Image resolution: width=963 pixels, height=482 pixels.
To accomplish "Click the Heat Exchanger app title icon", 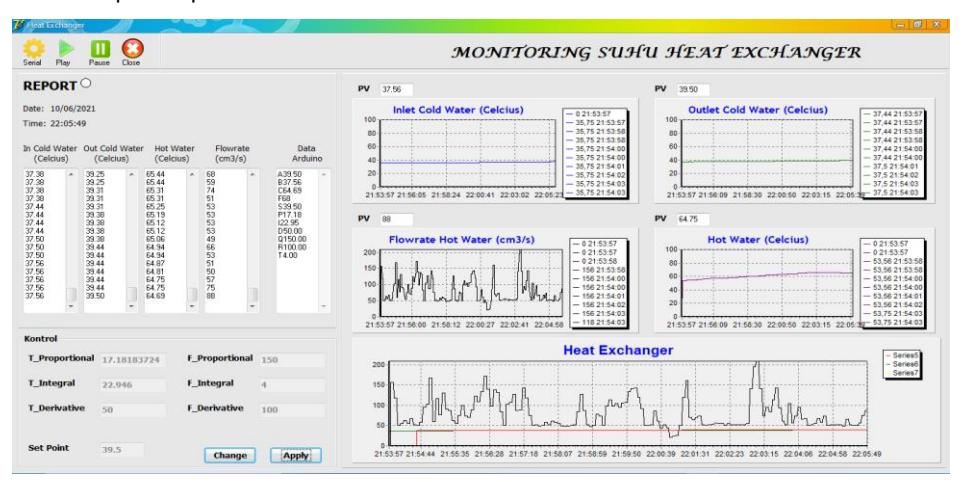I will tap(18, 25).
